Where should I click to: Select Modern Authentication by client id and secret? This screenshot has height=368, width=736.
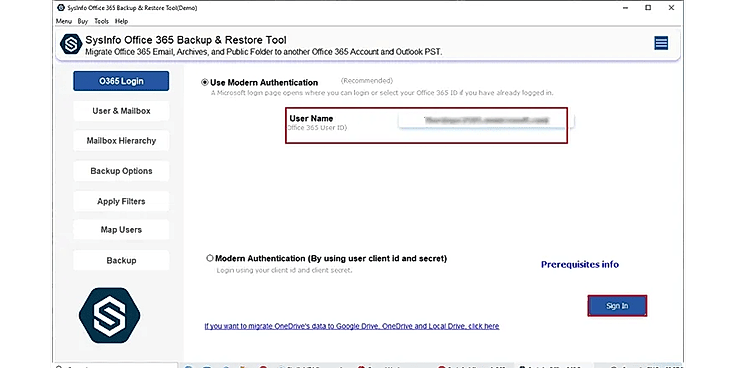point(210,258)
